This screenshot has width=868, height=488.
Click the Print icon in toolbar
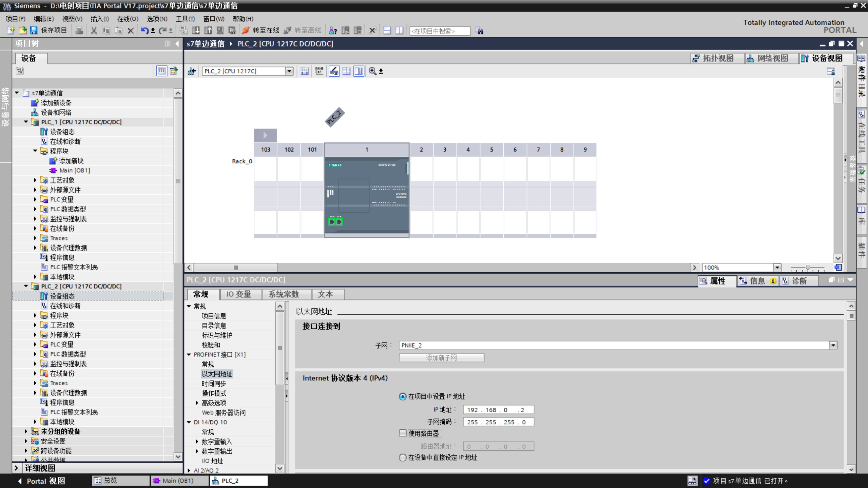[x=79, y=31]
